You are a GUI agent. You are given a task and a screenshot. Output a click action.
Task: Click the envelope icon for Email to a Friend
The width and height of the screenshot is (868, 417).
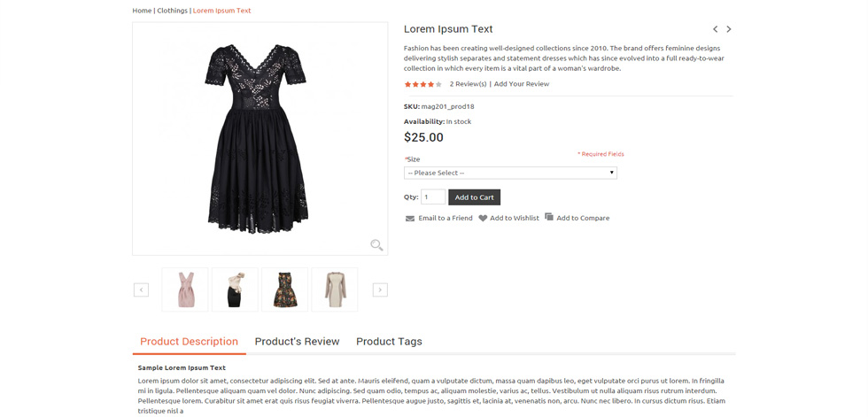tap(409, 219)
